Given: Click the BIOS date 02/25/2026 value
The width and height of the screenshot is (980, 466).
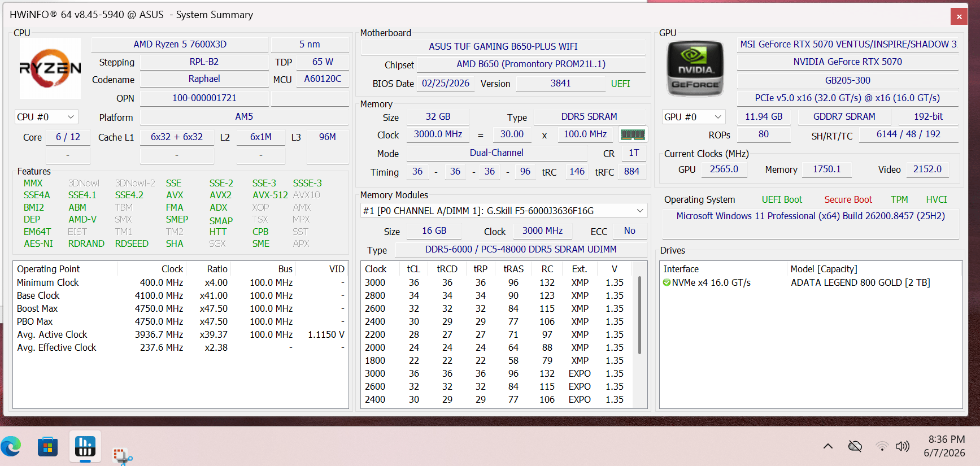Looking at the screenshot, I should click(x=446, y=84).
